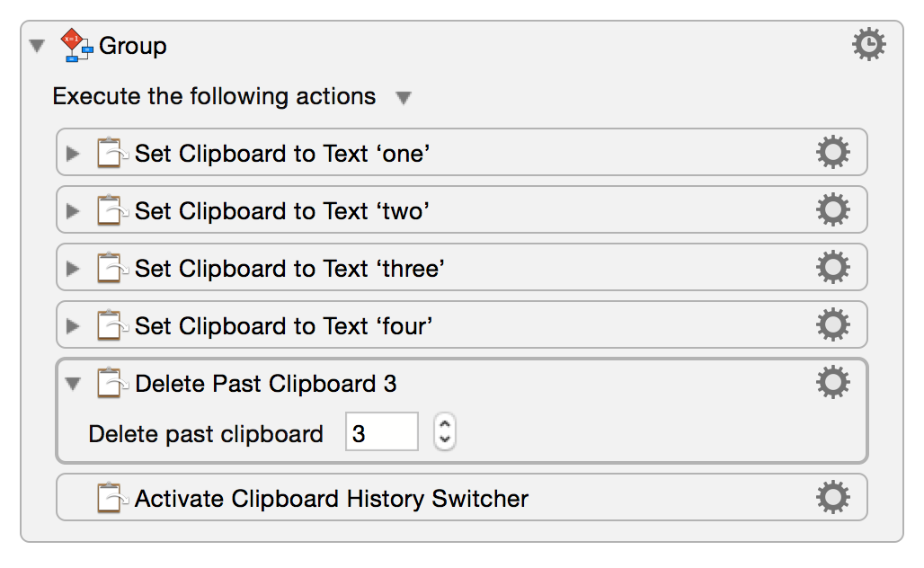Click the Group flowchart icon
Viewport: 924px width, 568px height.
coord(76,45)
